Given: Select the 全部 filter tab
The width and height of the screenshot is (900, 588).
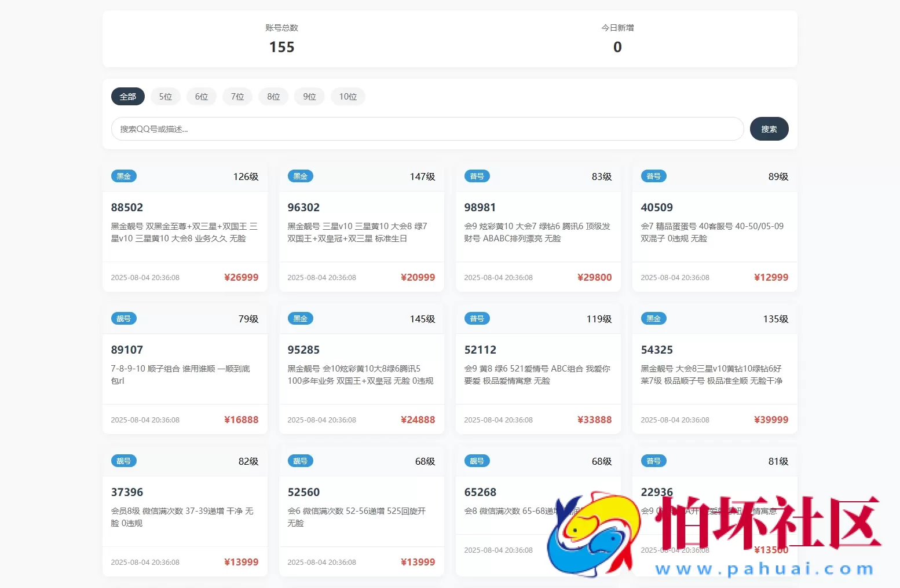Looking at the screenshot, I should click(127, 97).
